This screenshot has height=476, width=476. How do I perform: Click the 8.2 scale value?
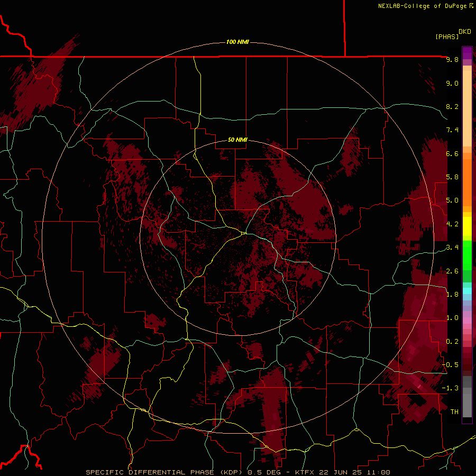click(x=452, y=106)
